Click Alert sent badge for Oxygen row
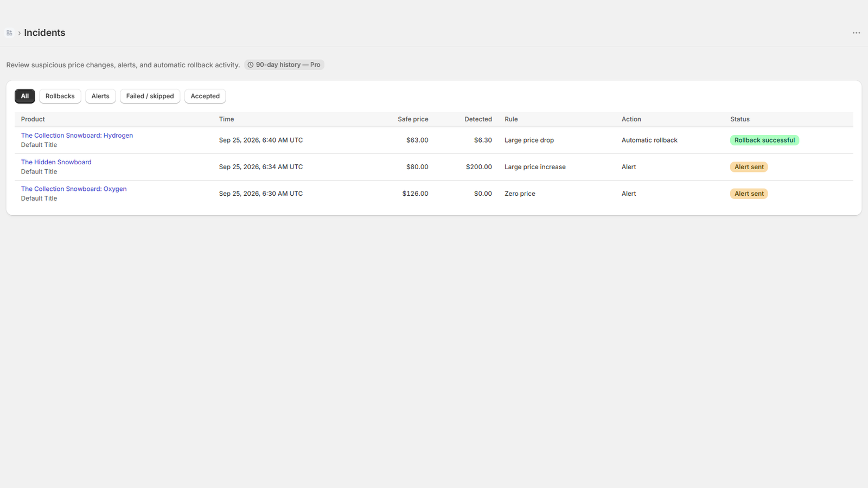This screenshot has height=488, width=868. (x=749, y=194)
